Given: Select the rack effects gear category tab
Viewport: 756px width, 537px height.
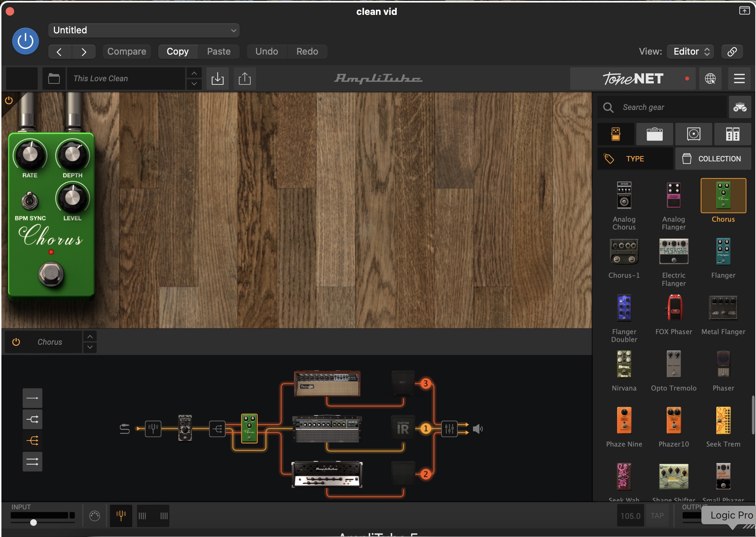Looking at the screenshot, I should point(733,134).
